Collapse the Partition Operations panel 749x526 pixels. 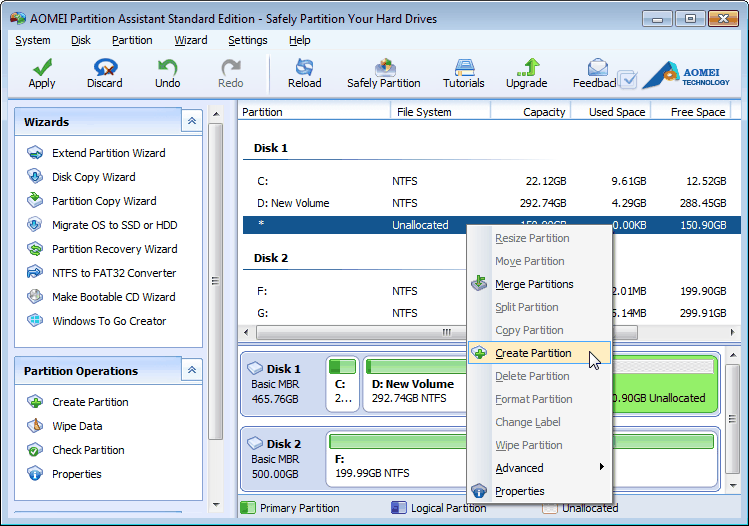(192, 370)
